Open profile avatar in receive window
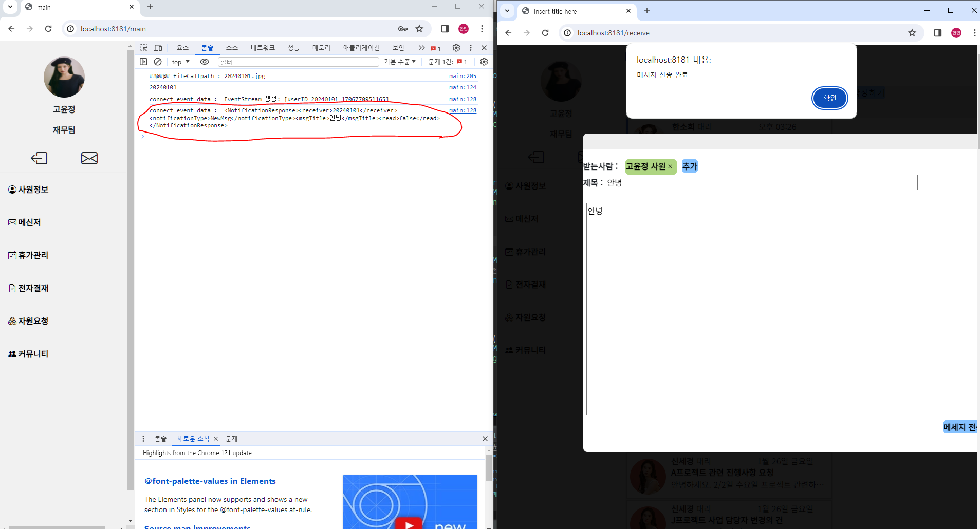Viewport: 980px width, 529px height. pyautogui.click(x=956, y=33)
